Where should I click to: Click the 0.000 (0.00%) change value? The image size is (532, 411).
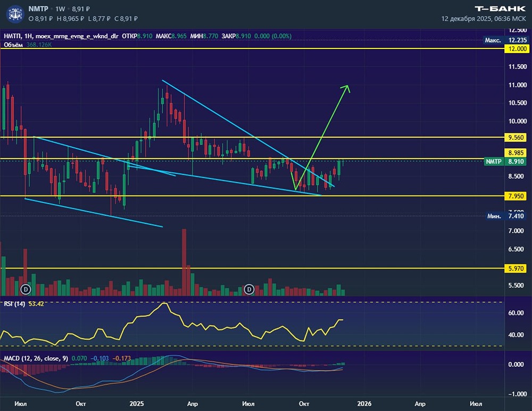click(273, 36)
